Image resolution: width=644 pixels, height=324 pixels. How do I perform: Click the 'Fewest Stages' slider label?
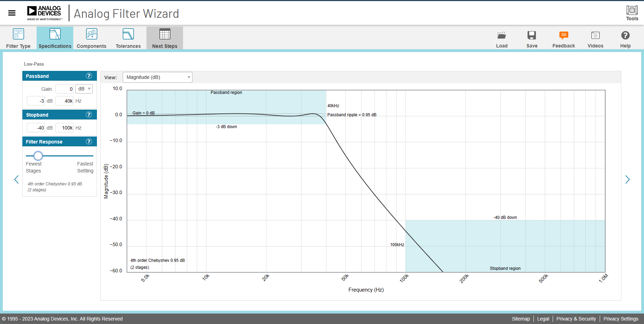coord(33,167)
